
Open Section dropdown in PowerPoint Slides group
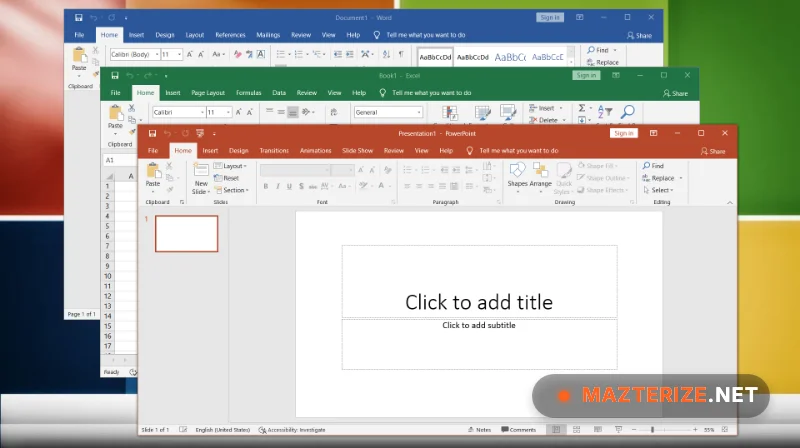232,190
